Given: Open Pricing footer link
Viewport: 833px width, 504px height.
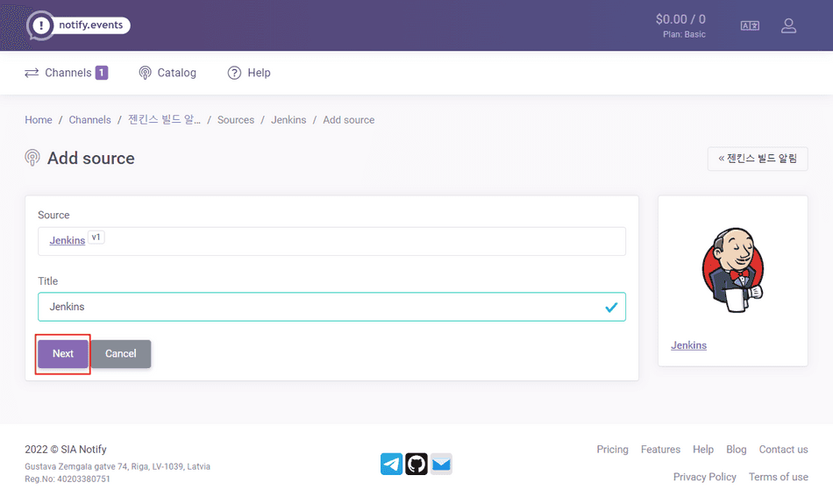Looking at the screenshot, I should (612, 450).
